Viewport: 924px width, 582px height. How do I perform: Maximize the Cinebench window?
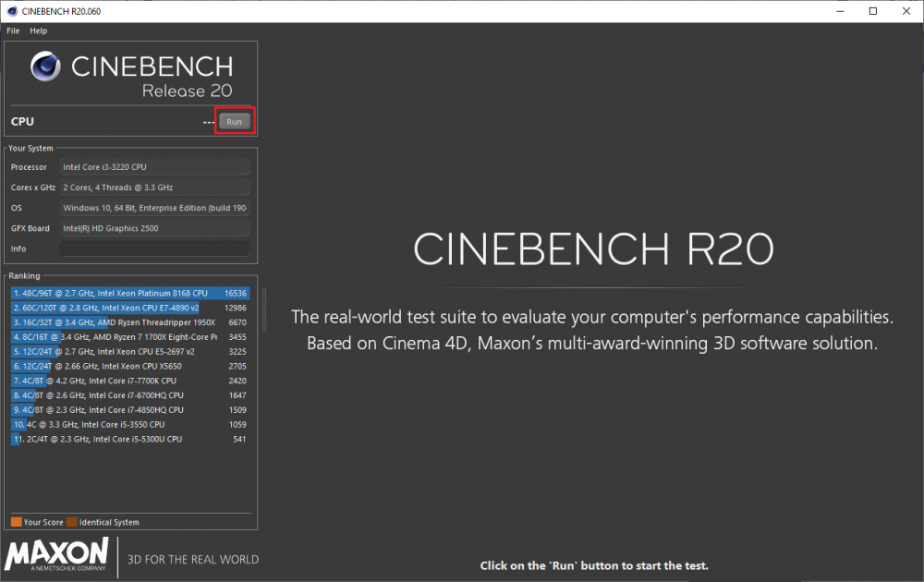click(x=873, y=11)
